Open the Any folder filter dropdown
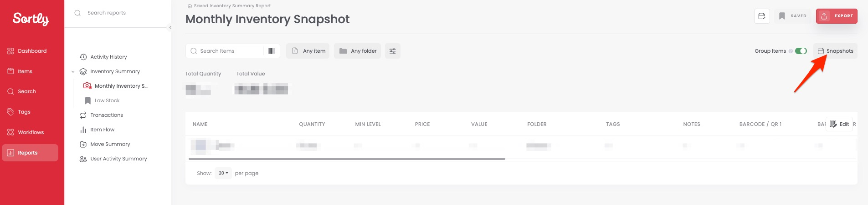The width and height of the screenshot is (868, 205). (358, 51)
